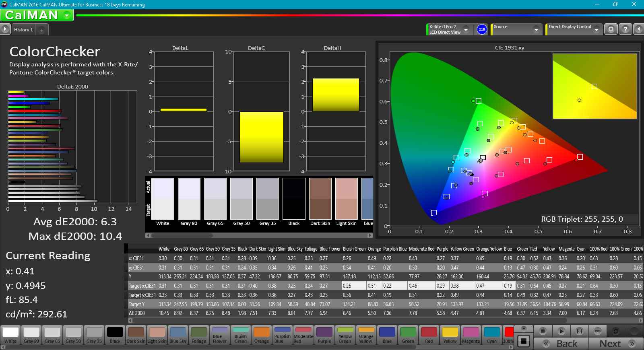The width and height of the screenshot is (644, 350).
Task: Select the Green patch button
Action: click(x=408, y=335)
